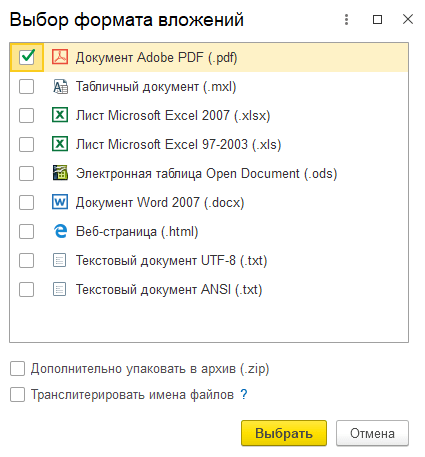The image size is (425, 457).
Task: Cancel the dialog with Отмена
Action: click(x=372, y=433)
